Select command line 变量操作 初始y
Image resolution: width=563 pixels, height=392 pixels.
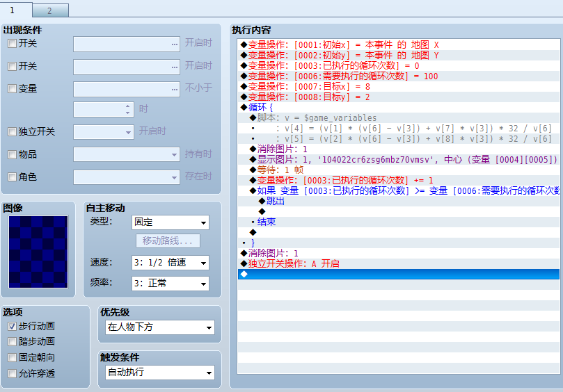coord(399,55)
